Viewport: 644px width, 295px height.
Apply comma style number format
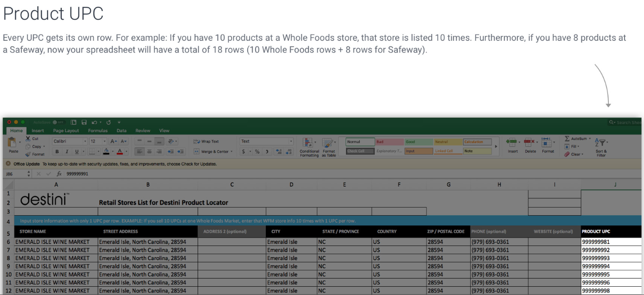tap(267, 152)
